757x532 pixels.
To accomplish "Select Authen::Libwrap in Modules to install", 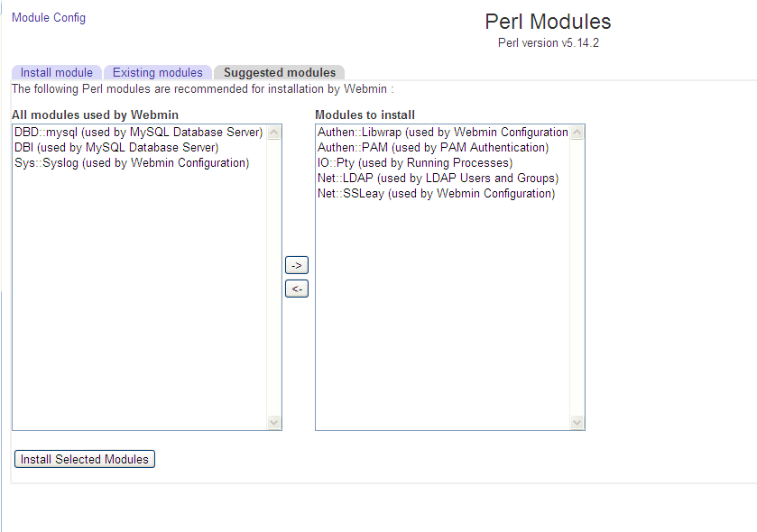I will pos(442,133).
